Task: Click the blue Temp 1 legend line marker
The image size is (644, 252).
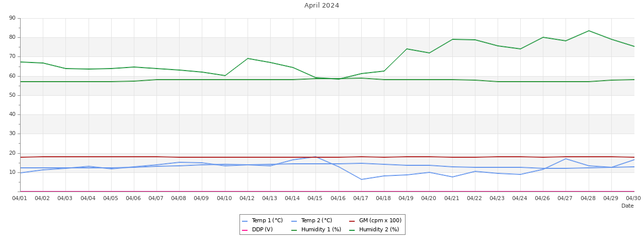Action: click(x=245, y=221)
